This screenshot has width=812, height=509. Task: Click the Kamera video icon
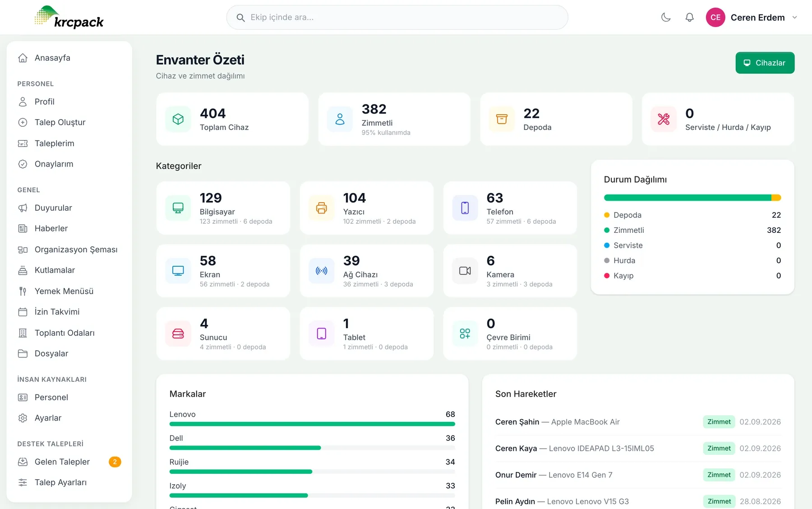(x=465, y=271)
